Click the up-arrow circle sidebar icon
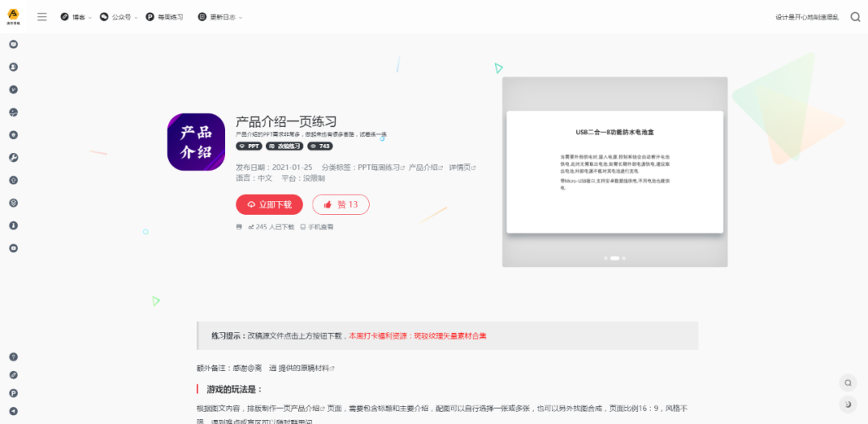This screenshot has height=424, width=868. click(x=14, y=180)
